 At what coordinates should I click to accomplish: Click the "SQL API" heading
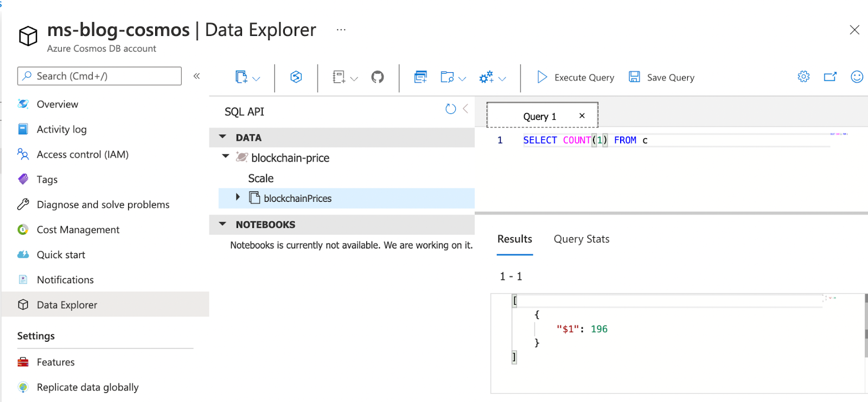[x=244, y=112]
